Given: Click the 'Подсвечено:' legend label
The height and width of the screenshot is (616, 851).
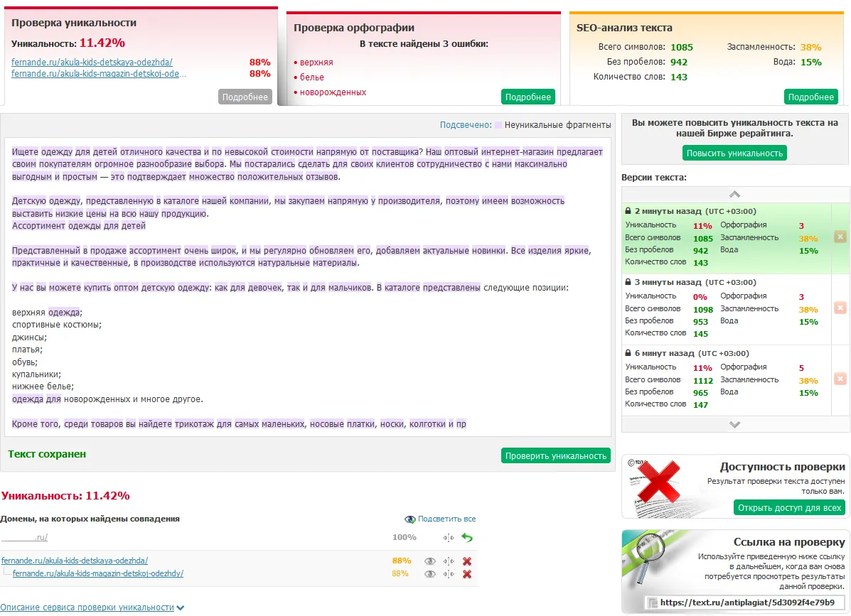Looking at the screenshot, I should (x=466, y=125).
